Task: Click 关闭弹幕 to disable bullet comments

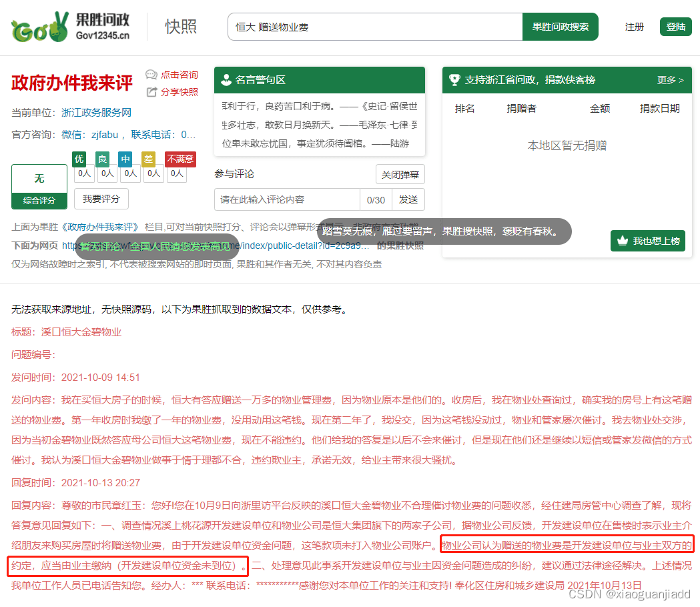Action: pos(400,175)
